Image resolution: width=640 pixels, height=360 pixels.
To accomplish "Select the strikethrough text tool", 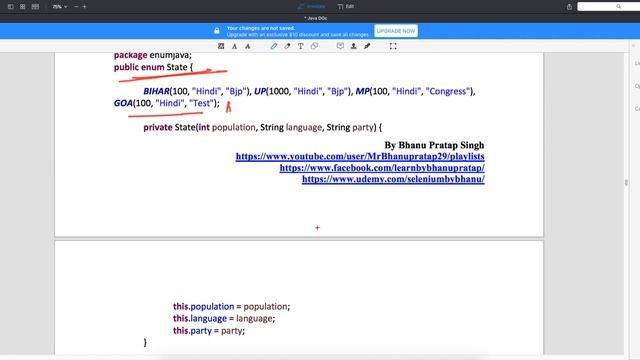I will [x=247, y=46].
